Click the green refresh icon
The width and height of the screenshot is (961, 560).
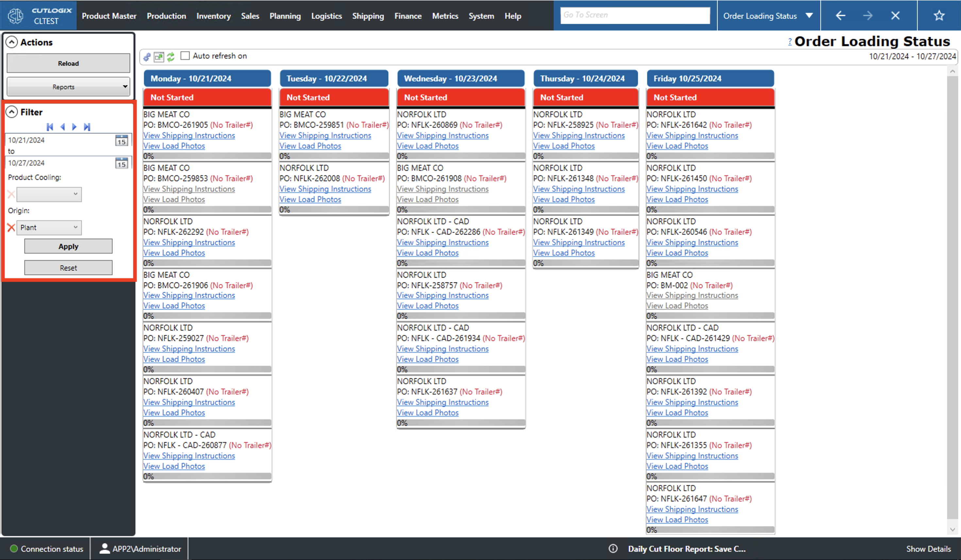(171, 57)
